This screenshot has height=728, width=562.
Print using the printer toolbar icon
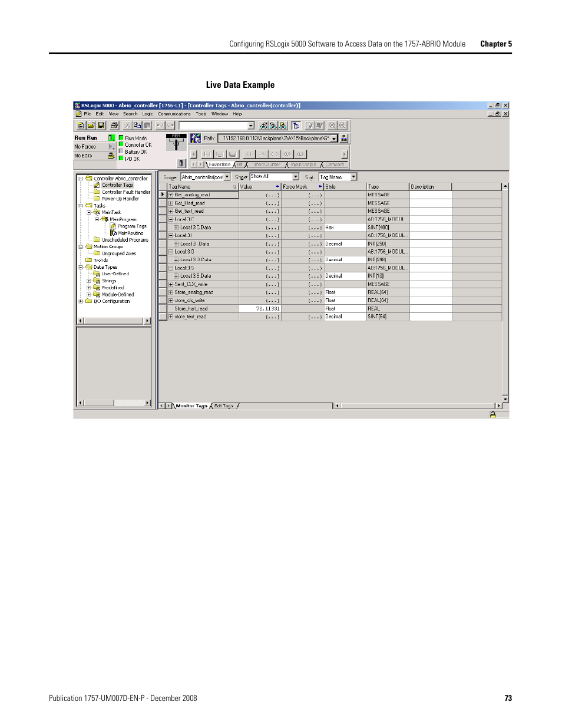[x=114, y=126]
